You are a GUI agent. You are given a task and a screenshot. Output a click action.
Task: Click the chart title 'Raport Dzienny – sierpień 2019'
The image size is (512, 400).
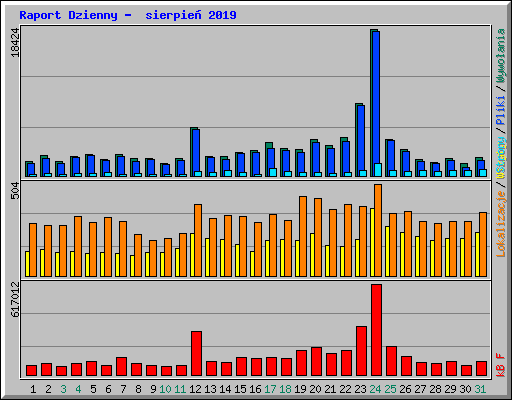click(x=128, y=15)
